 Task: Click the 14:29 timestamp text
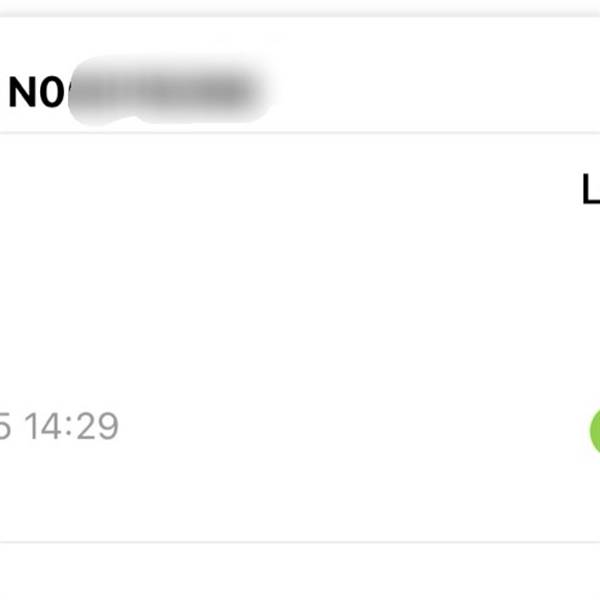(x=72, y=426)
